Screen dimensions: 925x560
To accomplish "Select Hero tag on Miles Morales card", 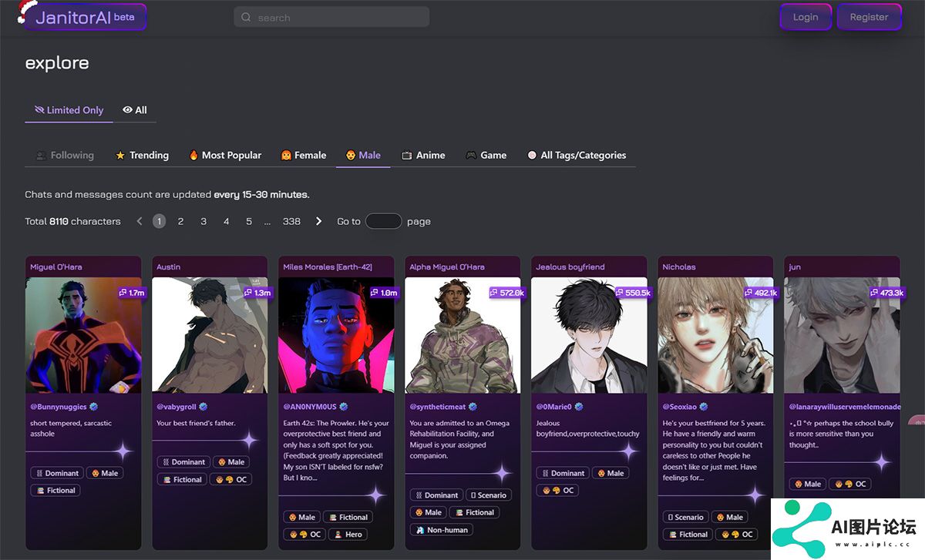I will pos(348,534).
